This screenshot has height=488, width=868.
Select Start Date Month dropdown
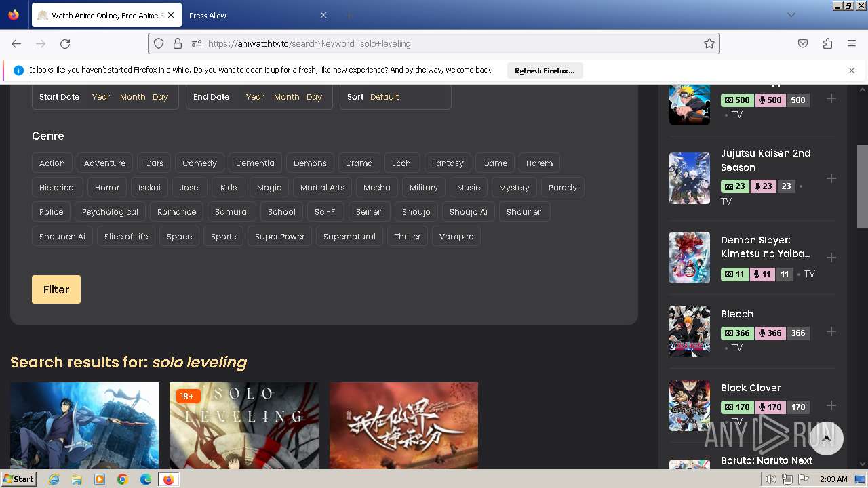[x=133, y=97]
